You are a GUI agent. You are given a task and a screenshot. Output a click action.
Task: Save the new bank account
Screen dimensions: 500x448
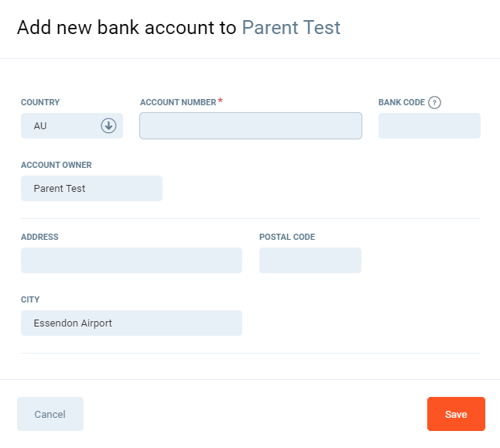456,414
